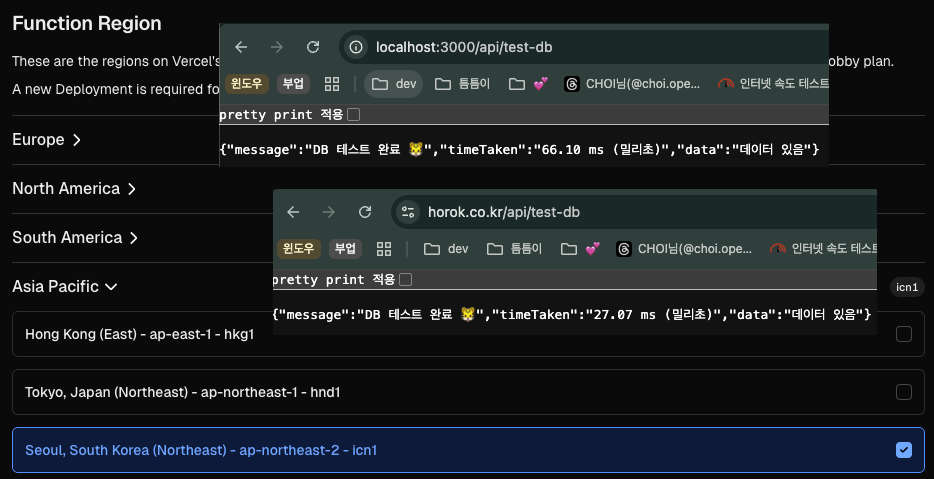The image size is (934, 479).
Task: Click back arrow in localhost browser window
Action: [x=241, y=47]
